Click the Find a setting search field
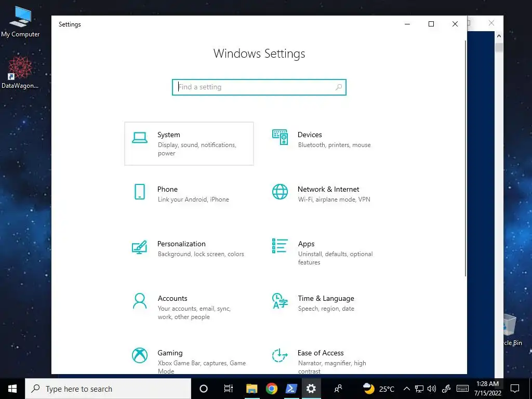This screenshot has width=532, height=399. [259, 87]
